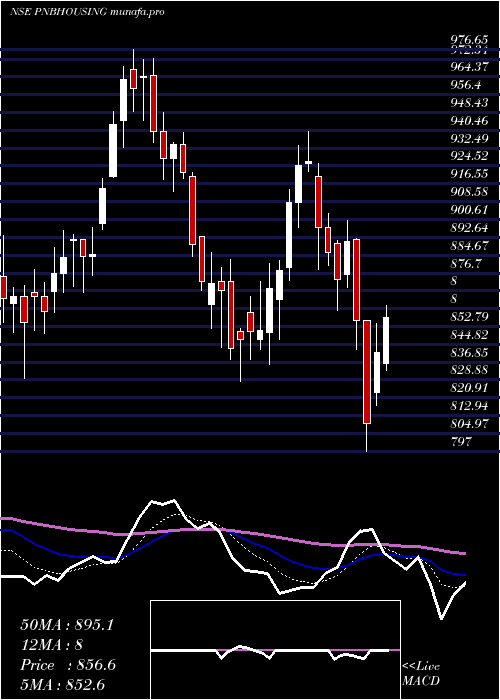Click the 916.55 price axis label

coord(469,174)
